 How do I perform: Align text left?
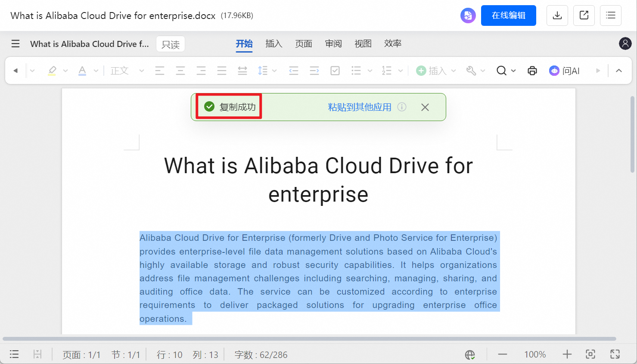pos(160,71)
